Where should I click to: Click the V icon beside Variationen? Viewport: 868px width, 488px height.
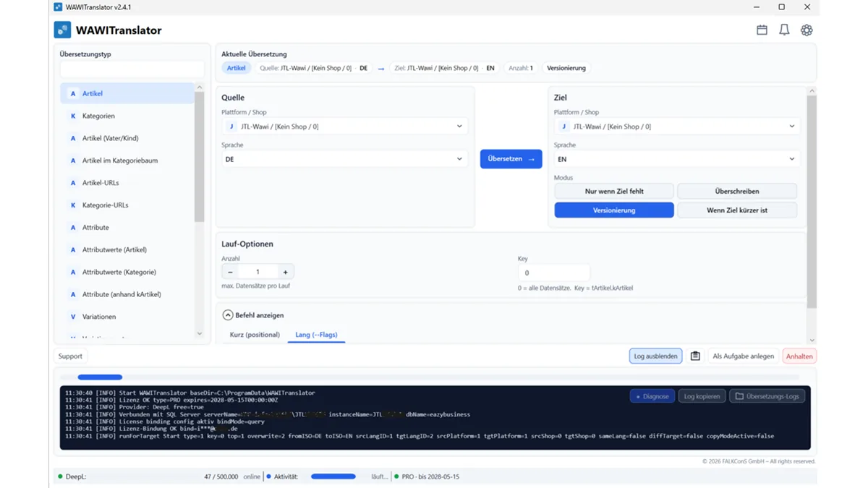pyautogui.click(x=73, y=317)
